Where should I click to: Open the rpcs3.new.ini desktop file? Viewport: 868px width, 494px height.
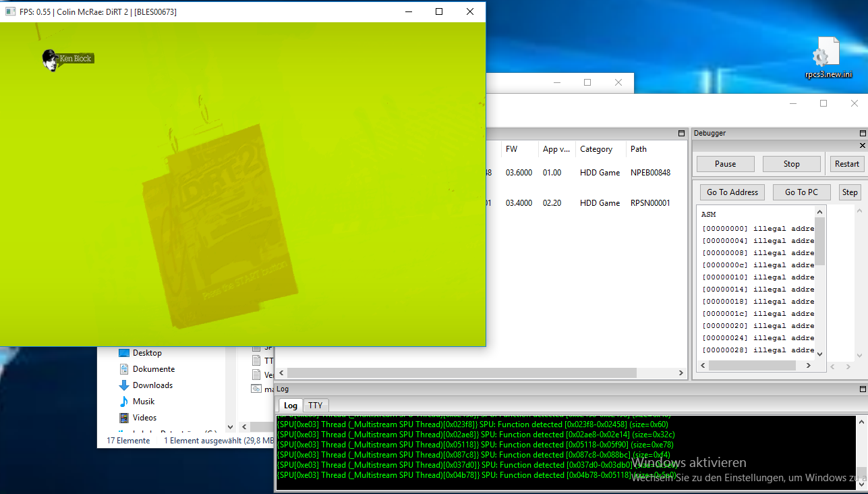click(x=828, y=58)
